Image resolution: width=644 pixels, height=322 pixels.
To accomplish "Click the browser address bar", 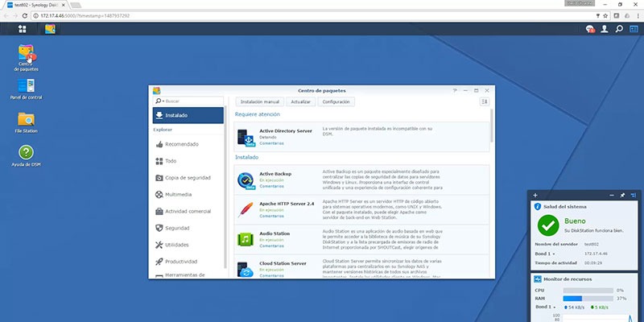I will (312, 15).
